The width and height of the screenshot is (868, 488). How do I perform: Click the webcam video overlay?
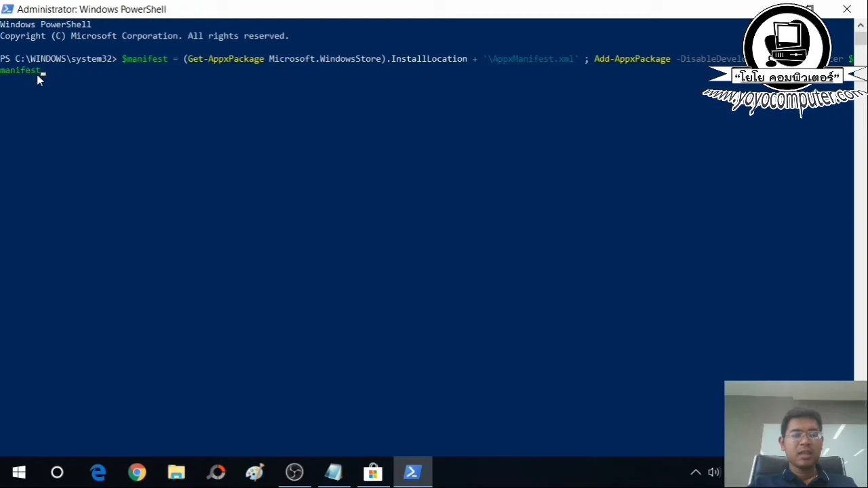pyautogui.click(x=796, y=434)
